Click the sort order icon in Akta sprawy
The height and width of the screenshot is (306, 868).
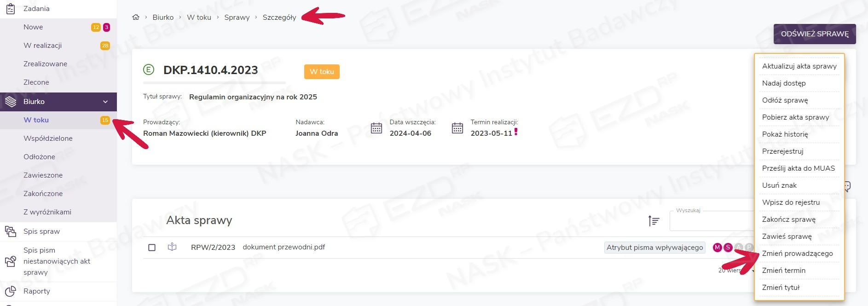click(654, 221)
